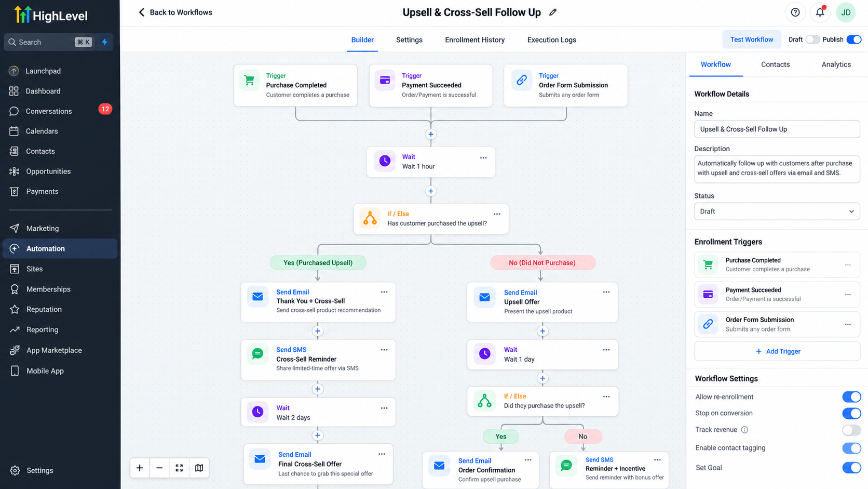Click the Upsell Offer email icon

[484, 297]
